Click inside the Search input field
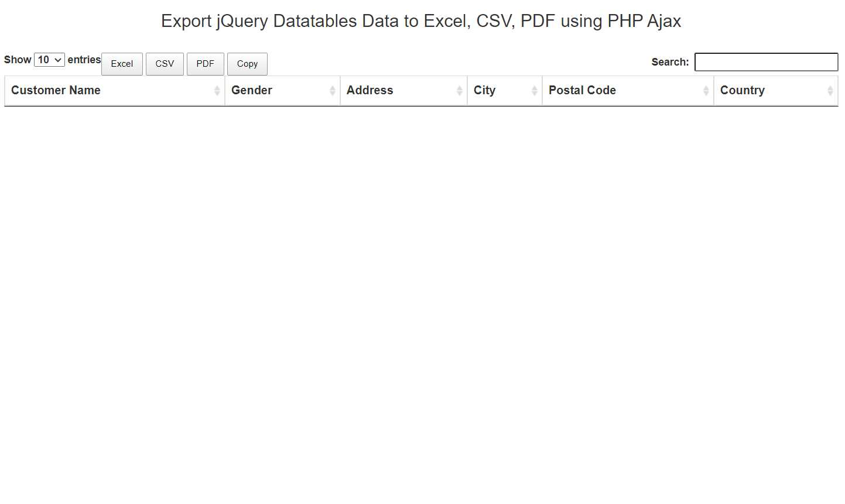Image resolution: width=845 pixels, height=504 pixels. tap(766, 62)
